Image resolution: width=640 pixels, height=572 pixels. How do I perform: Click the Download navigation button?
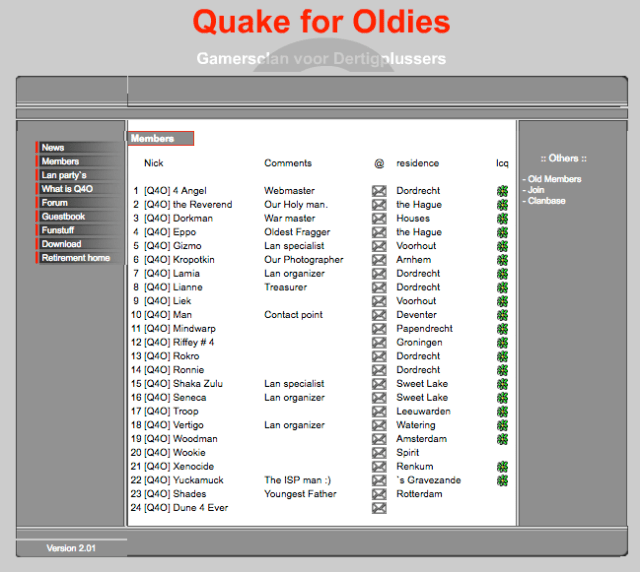pyautogui.click(x=62, y=244)
